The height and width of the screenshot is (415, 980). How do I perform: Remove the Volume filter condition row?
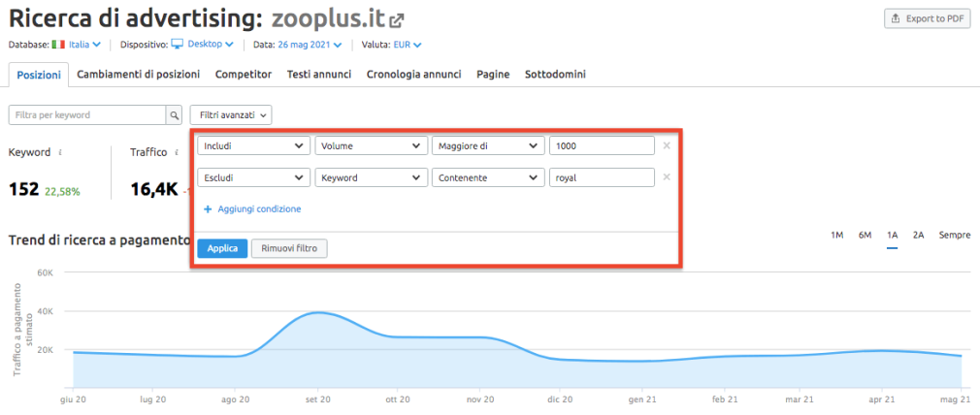coord(666,145)
